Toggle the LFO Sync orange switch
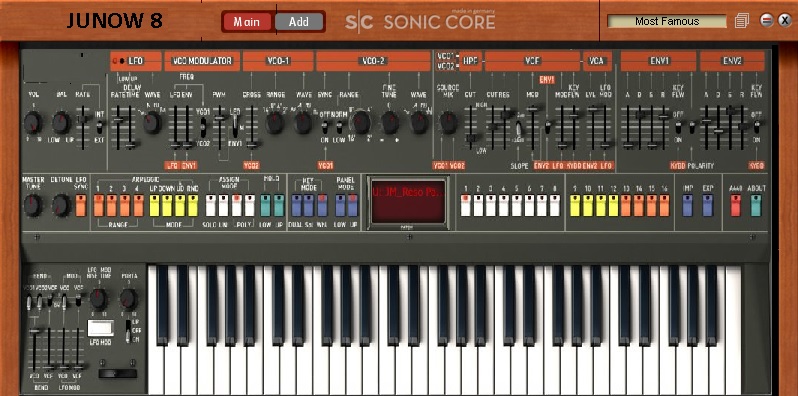Viewport: 798px width, 396px height. (x=81, y=206)
